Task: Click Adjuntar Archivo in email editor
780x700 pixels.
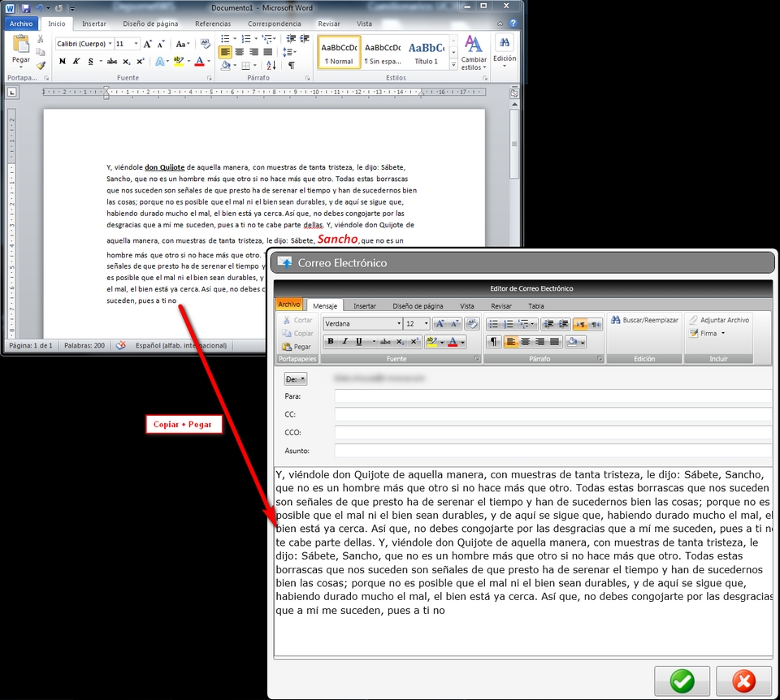Action: [719, 320]
